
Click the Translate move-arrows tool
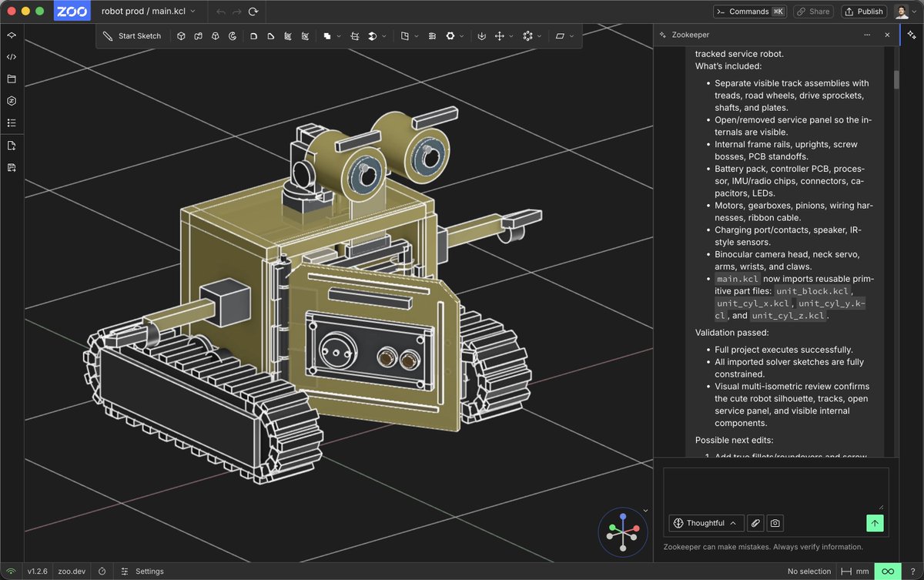point(499,36)
